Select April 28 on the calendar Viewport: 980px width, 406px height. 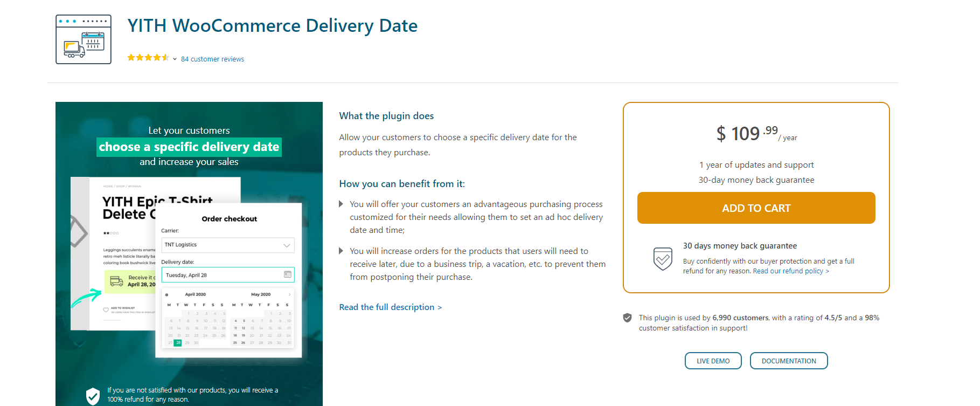coord(178,342)
